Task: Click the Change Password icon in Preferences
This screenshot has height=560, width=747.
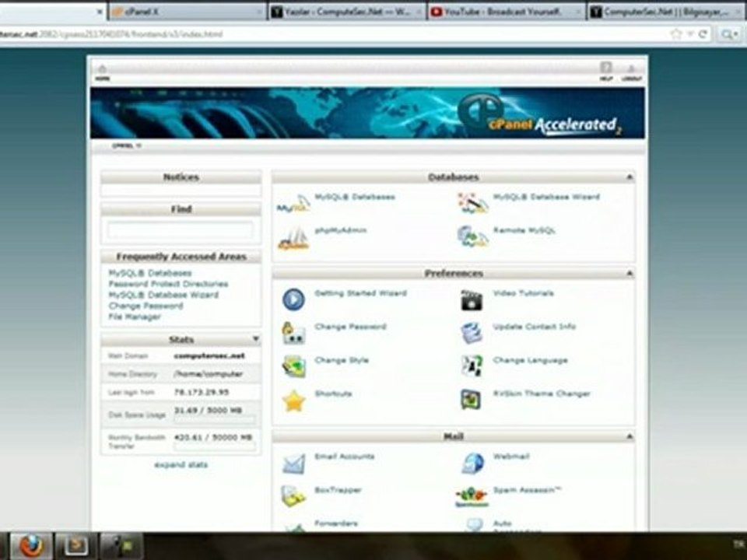Action: 293,333
